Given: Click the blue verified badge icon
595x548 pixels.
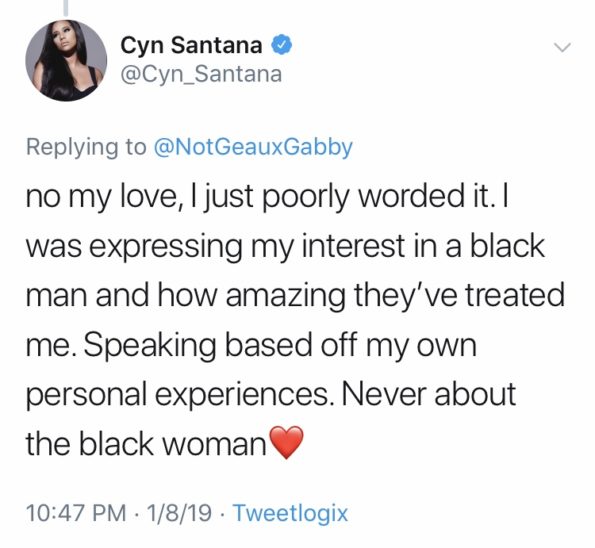Looking at the screenshot, I should (281, 44).
